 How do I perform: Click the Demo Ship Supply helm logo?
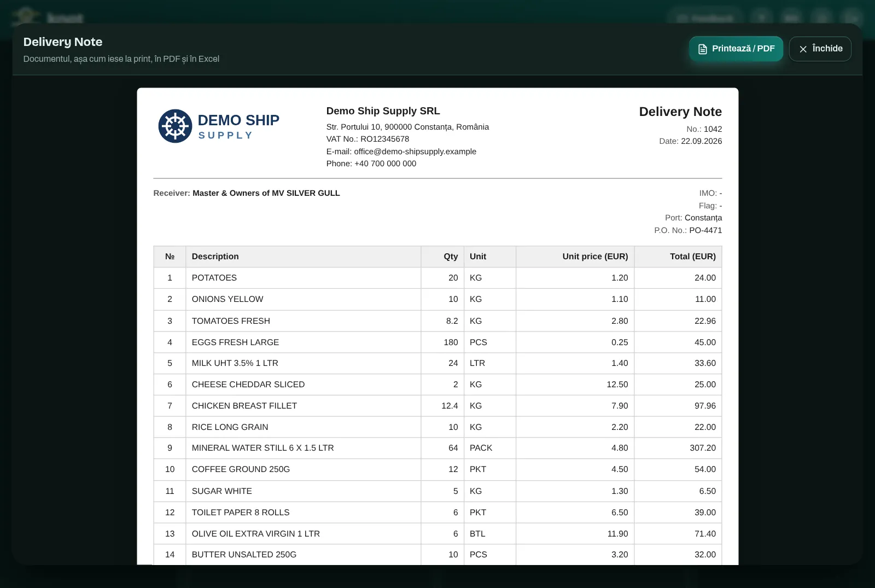pyautogui.click(x=175, y=126)
